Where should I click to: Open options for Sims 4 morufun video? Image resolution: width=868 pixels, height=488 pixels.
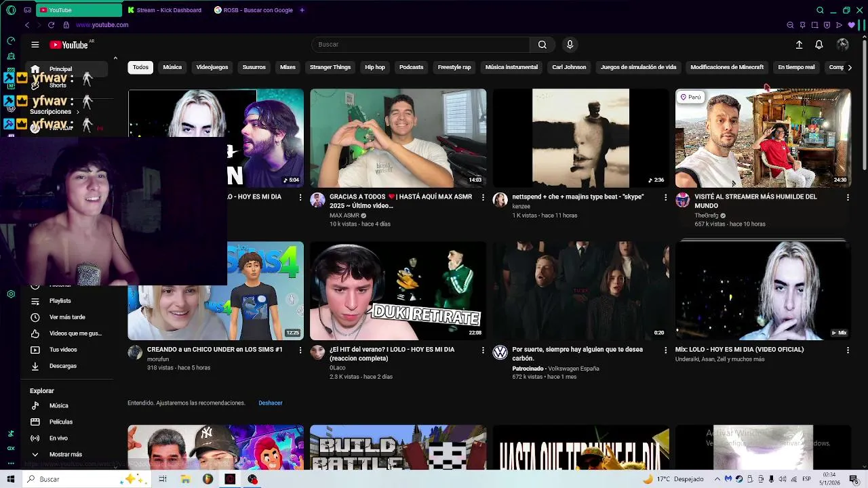click(300, 350)
